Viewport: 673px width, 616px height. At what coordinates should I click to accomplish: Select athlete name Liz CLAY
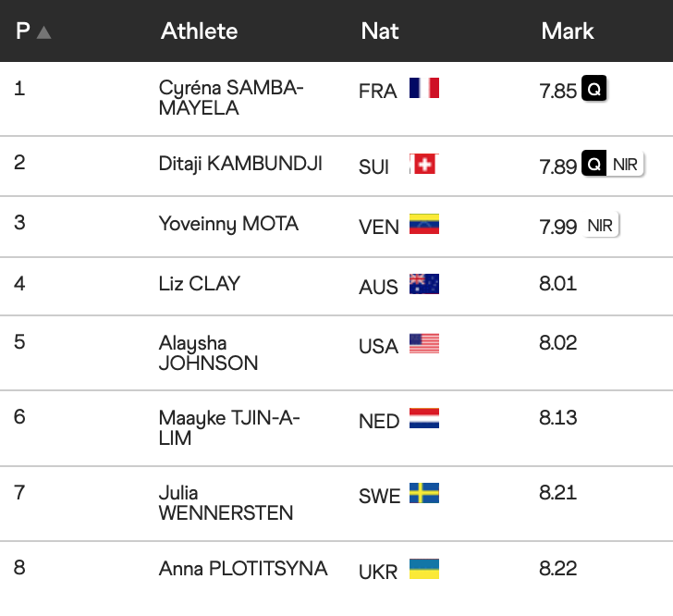pos(200,283)
